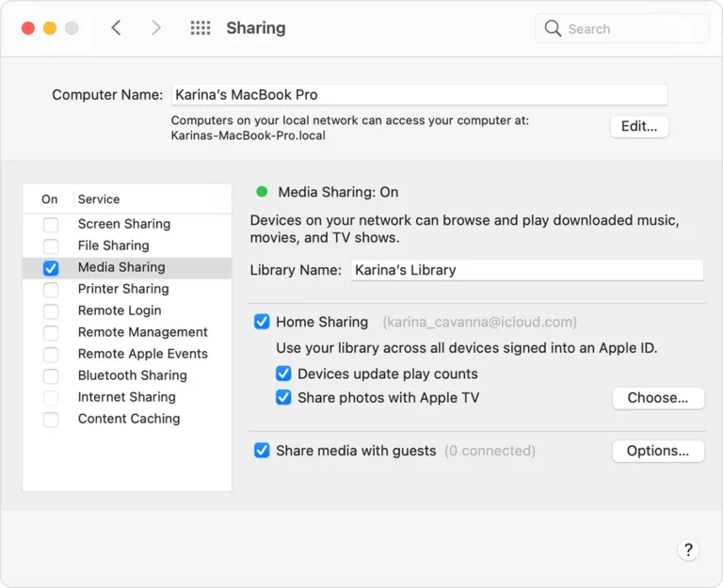Enable the Content Caching checkbox
The height and width of the screenshot is (588, 723).
point(51,420)
